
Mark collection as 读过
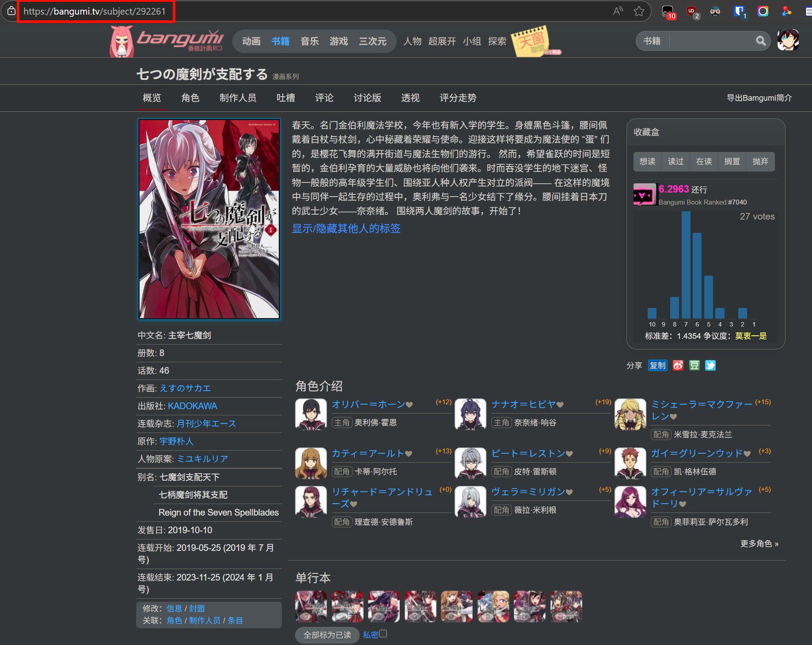pyautogui.click(x=676, y=161)
